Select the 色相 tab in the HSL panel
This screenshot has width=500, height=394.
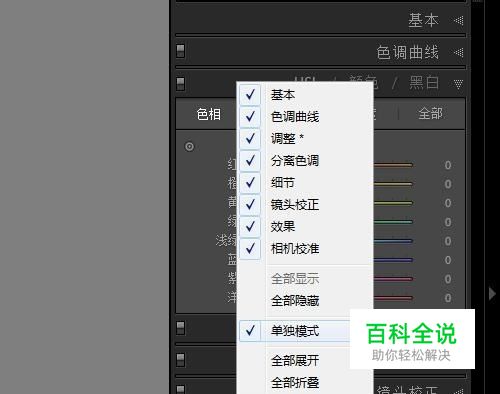coord(209,114)
